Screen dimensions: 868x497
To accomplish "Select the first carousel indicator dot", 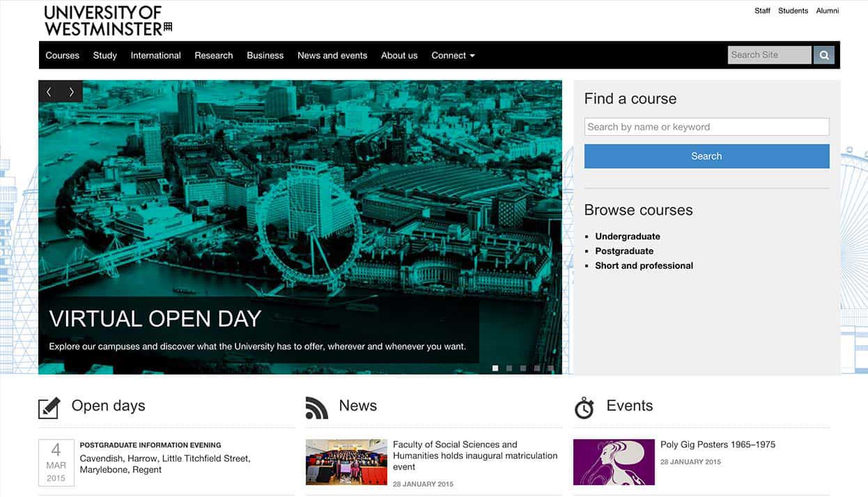I will point(495,368).
